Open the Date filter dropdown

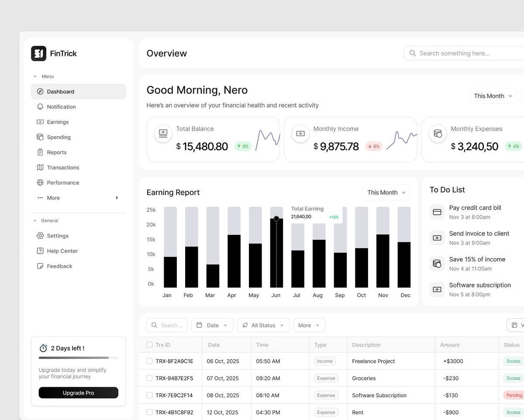click(x=212, y=325)
